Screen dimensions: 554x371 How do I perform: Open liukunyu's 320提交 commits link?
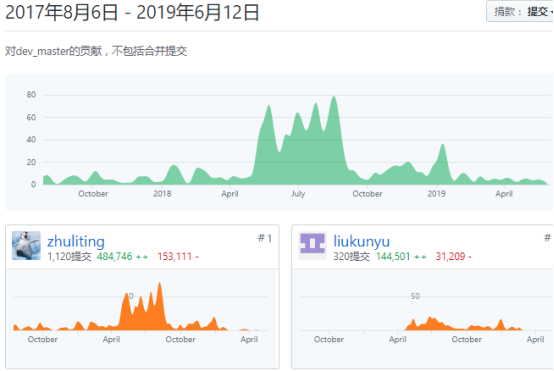coord(351,256)
